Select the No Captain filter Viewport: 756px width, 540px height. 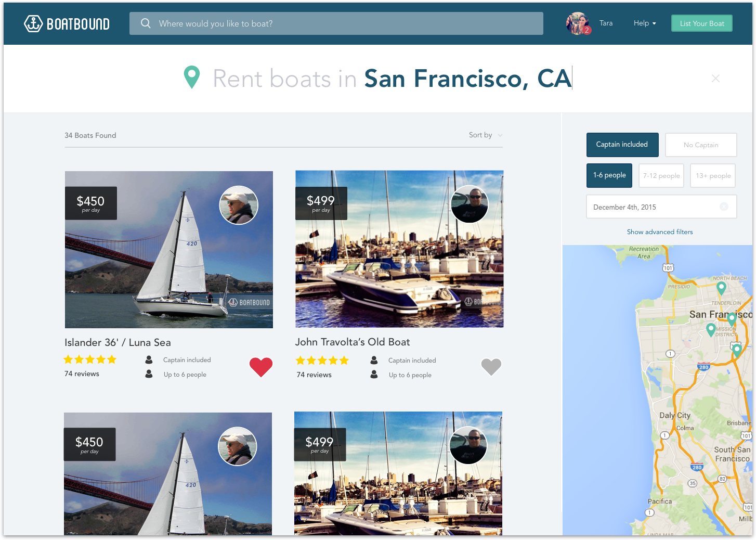click(x=701, y=145)
